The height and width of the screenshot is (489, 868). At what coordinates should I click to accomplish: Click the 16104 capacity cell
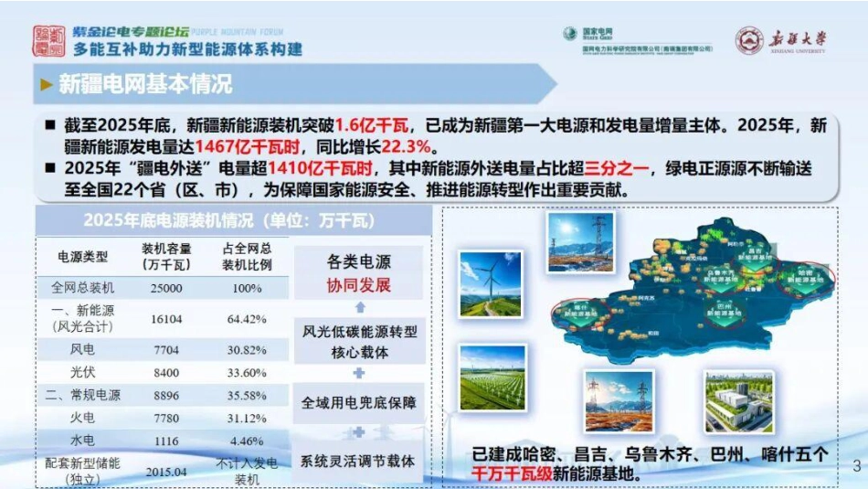166,320
